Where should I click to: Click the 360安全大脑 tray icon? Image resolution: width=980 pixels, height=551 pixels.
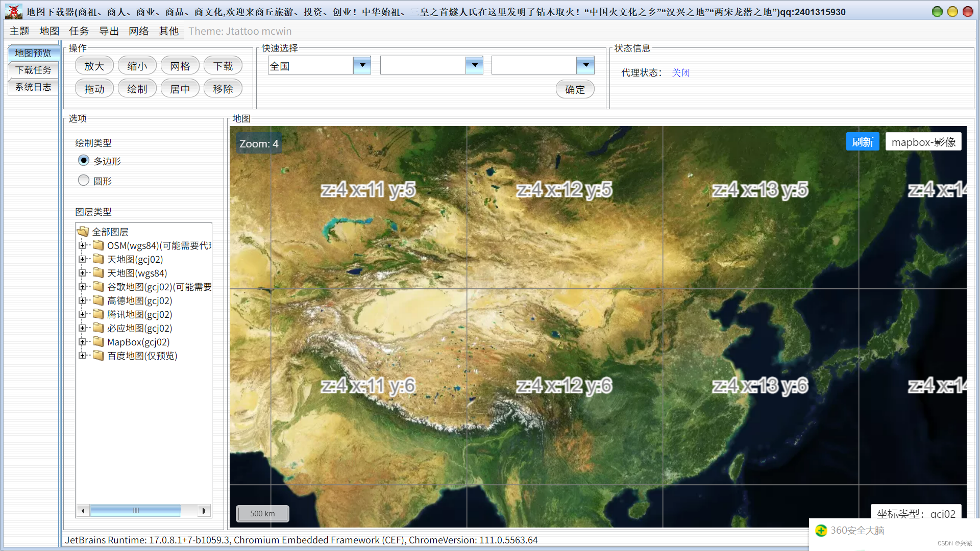pos(821,531)
